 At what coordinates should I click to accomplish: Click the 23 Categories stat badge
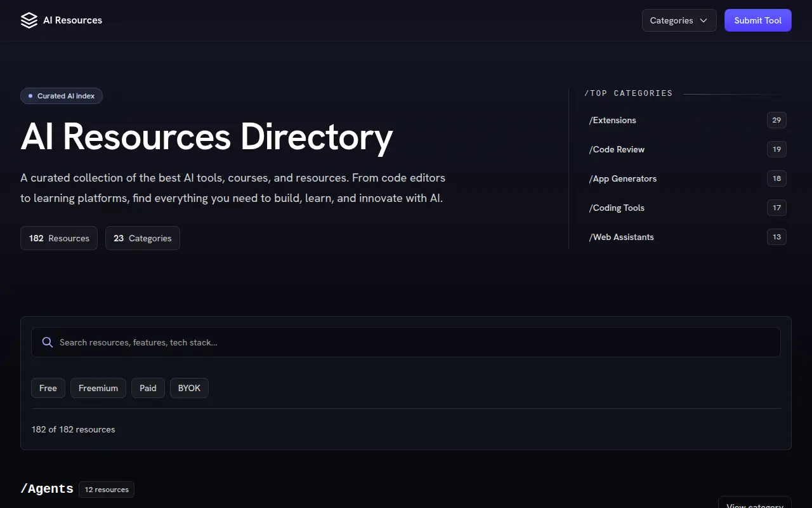click(143, 238)
